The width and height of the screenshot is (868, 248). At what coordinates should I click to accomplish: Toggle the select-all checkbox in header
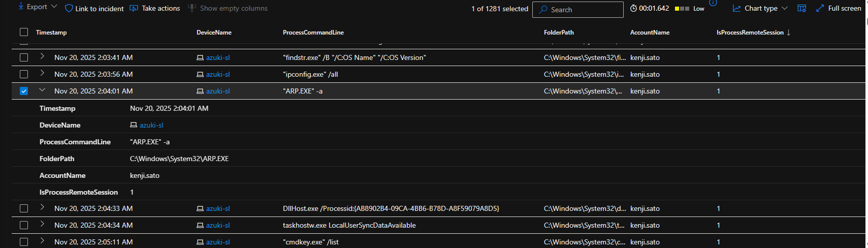(24, 33)
